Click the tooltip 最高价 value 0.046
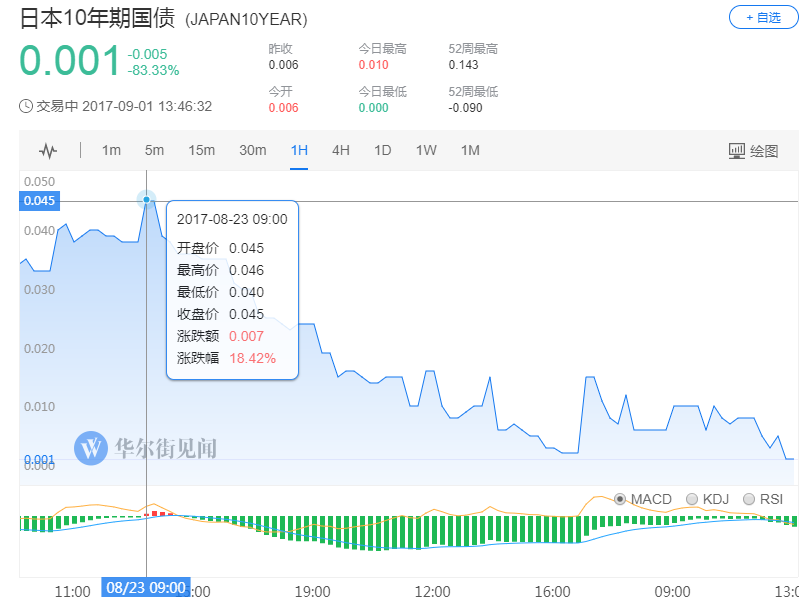 click(246, 270)
